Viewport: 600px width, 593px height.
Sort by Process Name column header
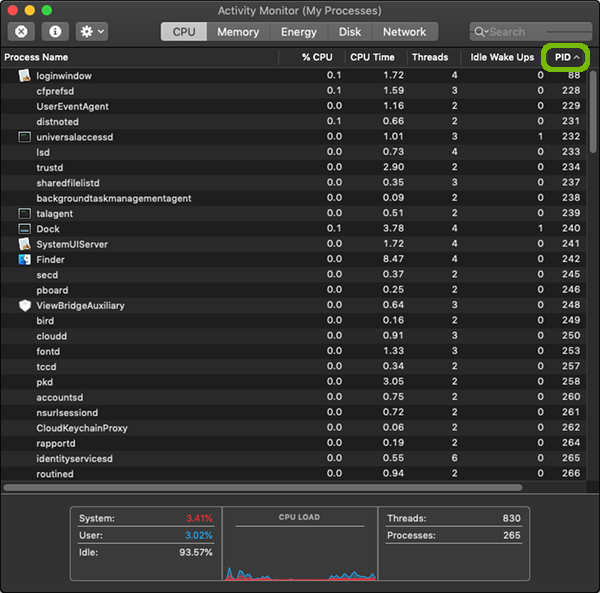(140, 57)
